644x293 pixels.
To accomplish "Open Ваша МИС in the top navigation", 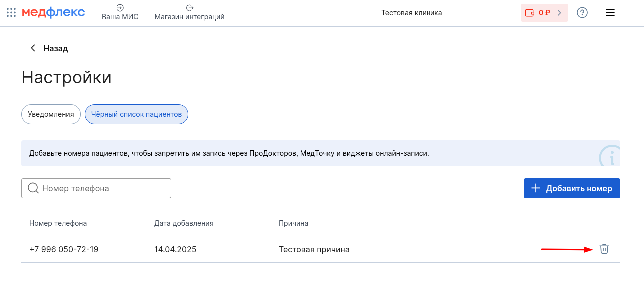I will (120, 13).
